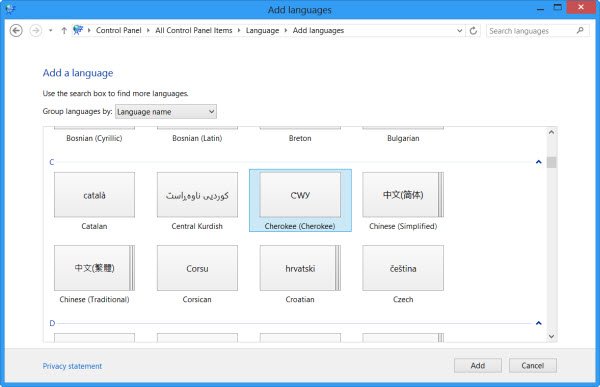Click the language list scrollbar thumb
The image size is (600, 387).
coord(551,162)
